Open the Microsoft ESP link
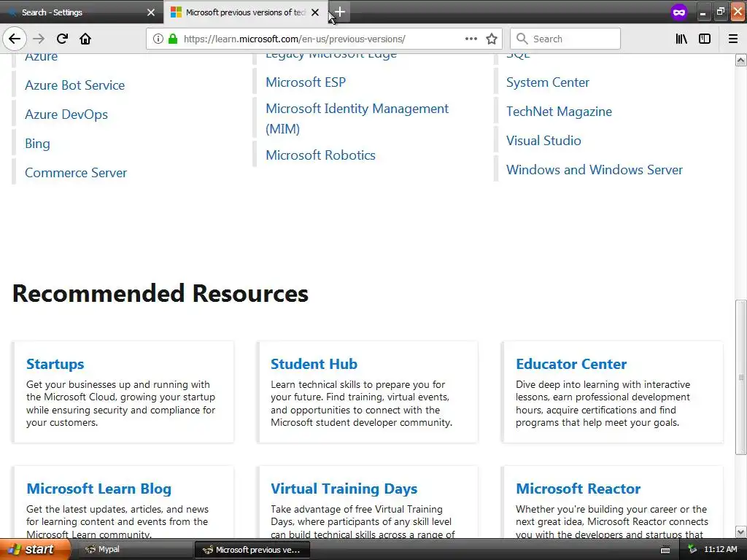The height and width of the screenshot is (560, 747). (306, 82)
